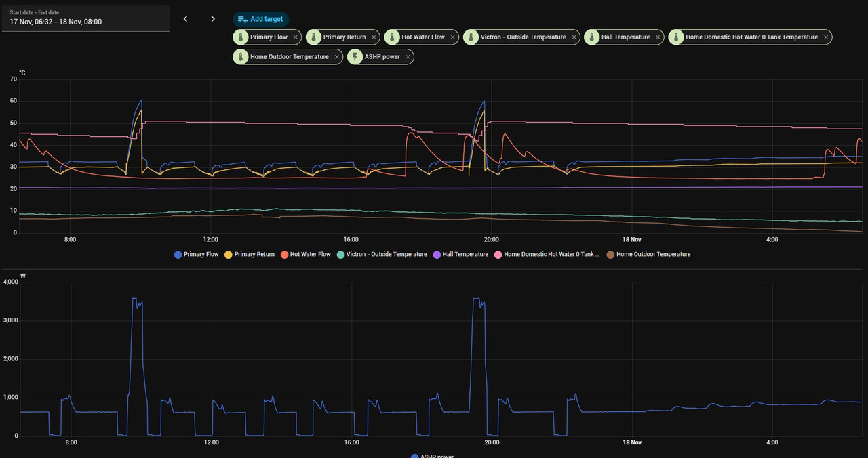Click thermometer icon on Primary Return chip

coord(314,37)
